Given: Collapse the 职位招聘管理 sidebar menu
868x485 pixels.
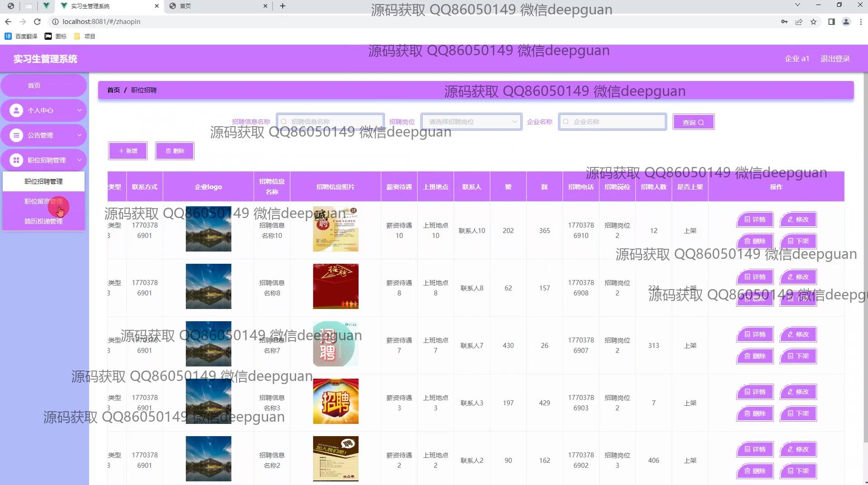Looking at the screenshot, I should [43, 160].
